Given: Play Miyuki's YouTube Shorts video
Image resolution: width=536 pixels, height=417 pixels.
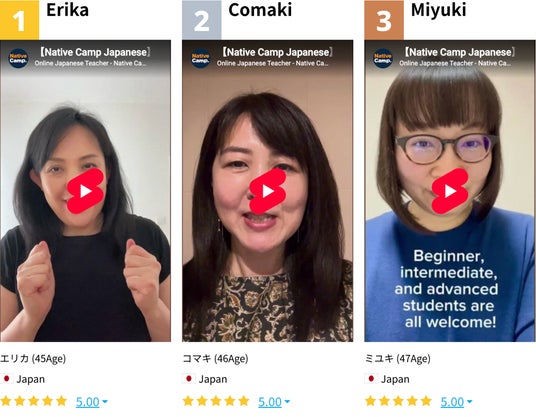Looking at the screenshot, I should [450, 191].
